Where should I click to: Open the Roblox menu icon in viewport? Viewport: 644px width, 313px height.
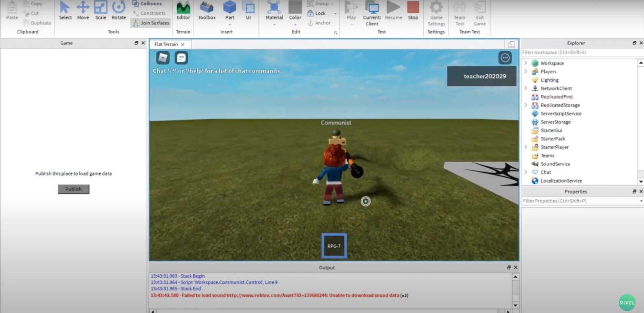coord(163,58)
